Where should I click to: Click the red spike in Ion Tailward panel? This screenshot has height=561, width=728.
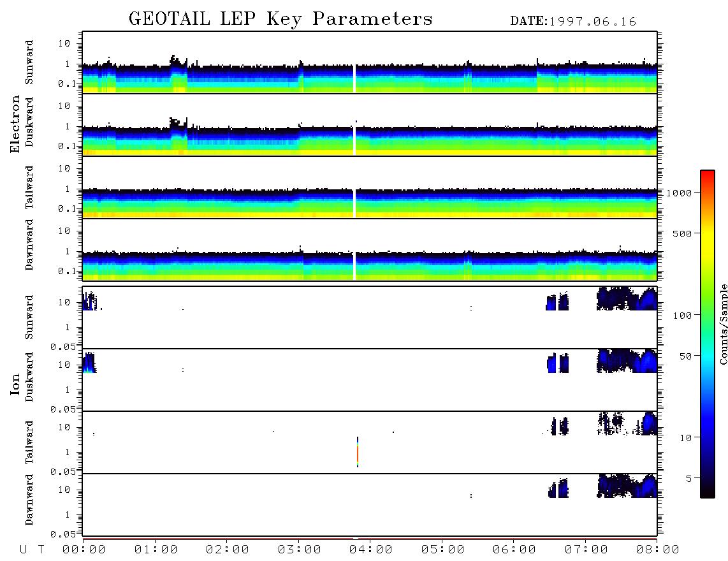point(358,452)
